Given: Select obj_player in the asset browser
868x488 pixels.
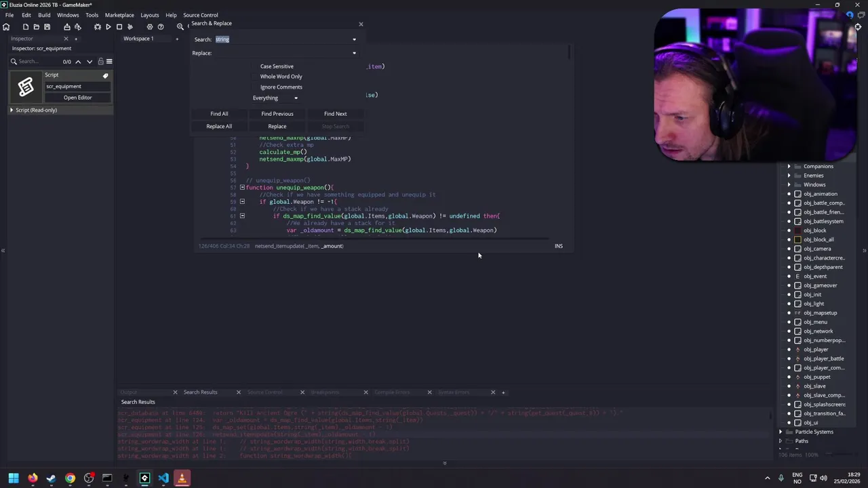Looking at the screenshot, I should tap(816, 350).
